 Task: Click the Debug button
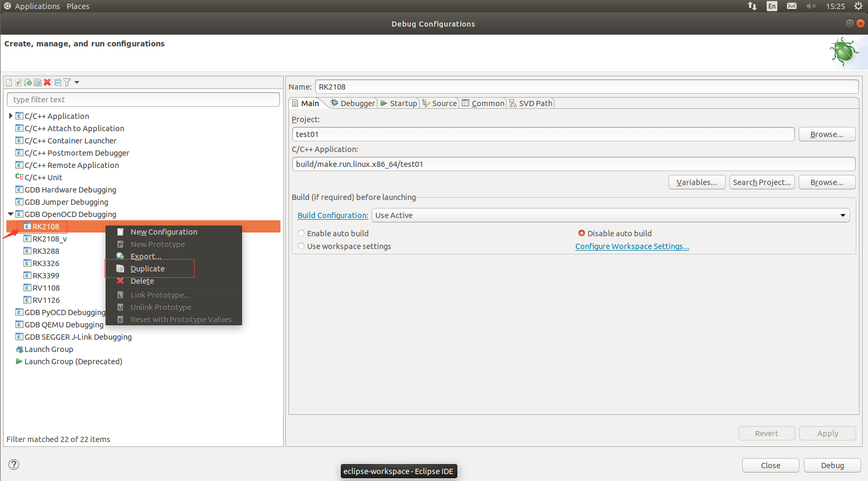click(832, 466)
